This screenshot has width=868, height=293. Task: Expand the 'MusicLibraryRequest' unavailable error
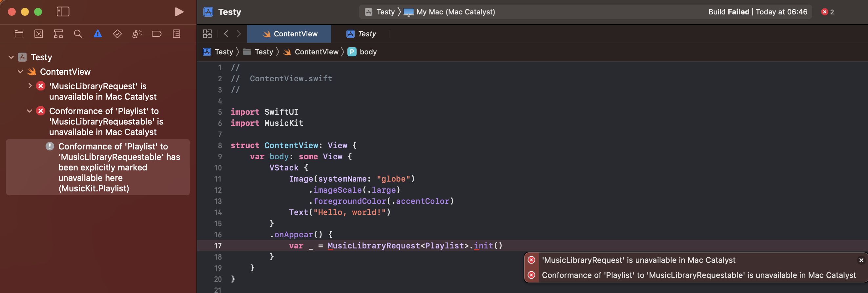tap(30, 86)
